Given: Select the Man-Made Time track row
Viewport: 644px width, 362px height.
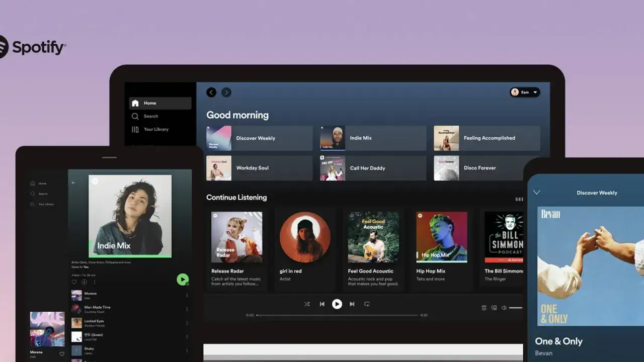Looking at the screenshot, I should point(130,309).
